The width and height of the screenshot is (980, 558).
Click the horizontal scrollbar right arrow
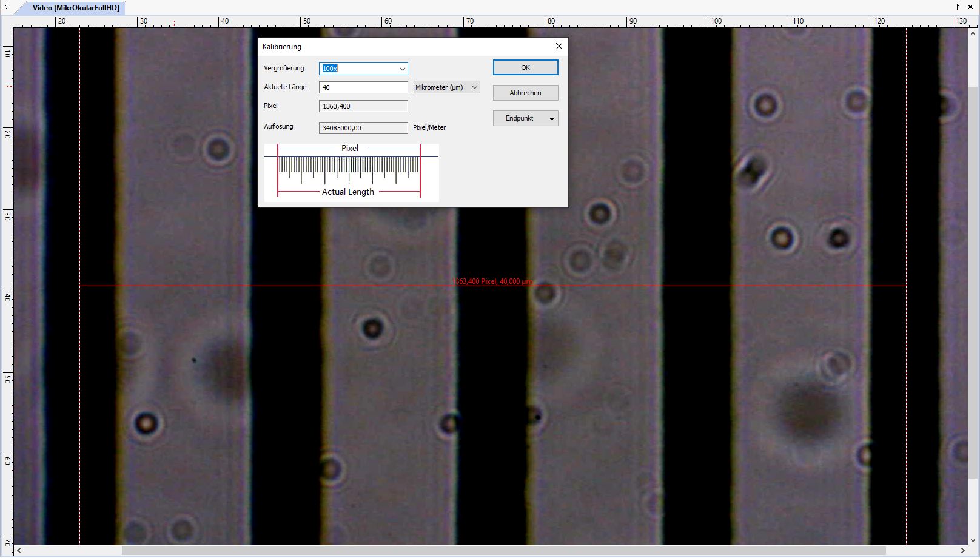click(963, 551)
